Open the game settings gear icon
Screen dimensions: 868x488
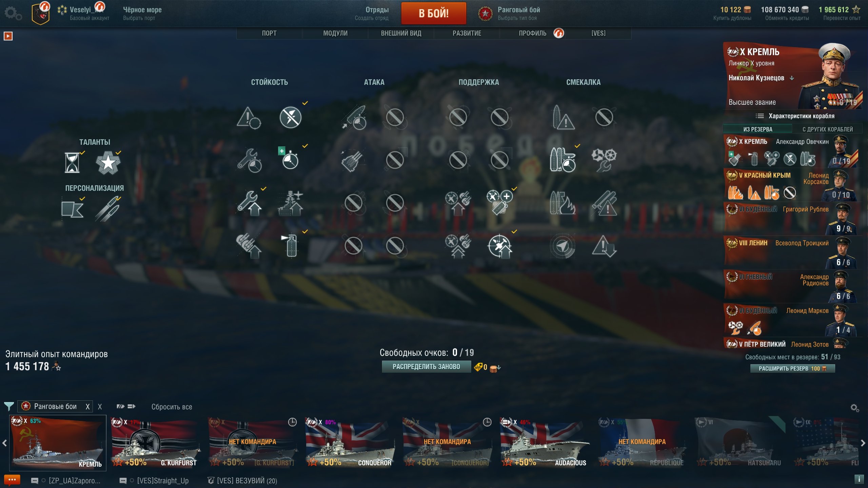pos(13,14)
